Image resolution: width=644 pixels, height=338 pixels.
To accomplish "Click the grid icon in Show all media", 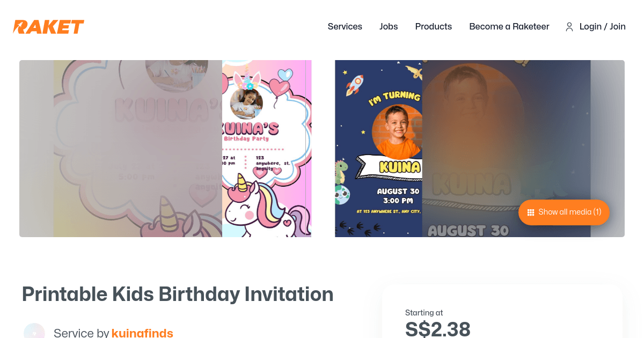I will 531,212.
